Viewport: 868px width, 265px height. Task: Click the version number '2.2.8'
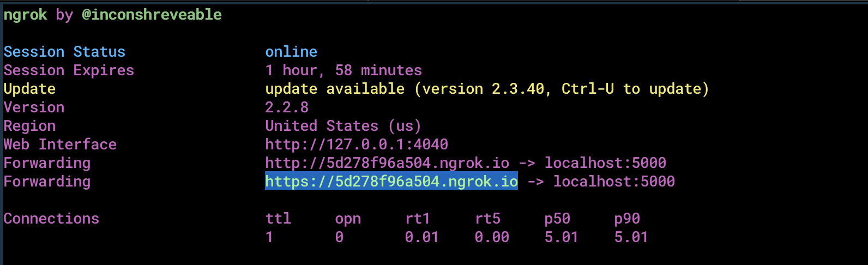pos(287,107)
